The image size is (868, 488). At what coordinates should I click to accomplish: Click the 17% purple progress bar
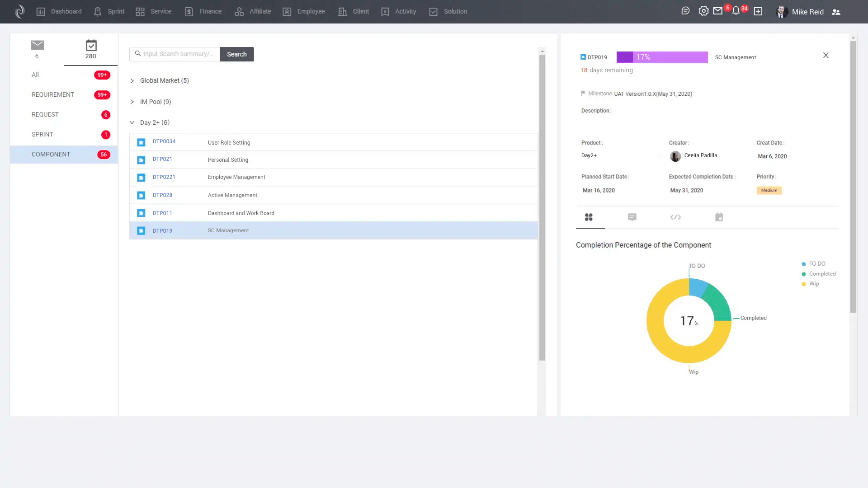(662, 57)
